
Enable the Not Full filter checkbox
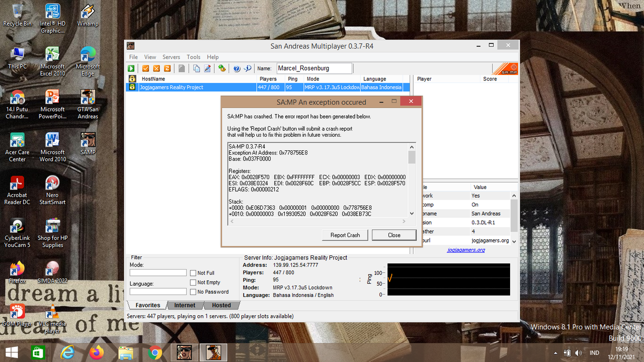click(193, 273)
